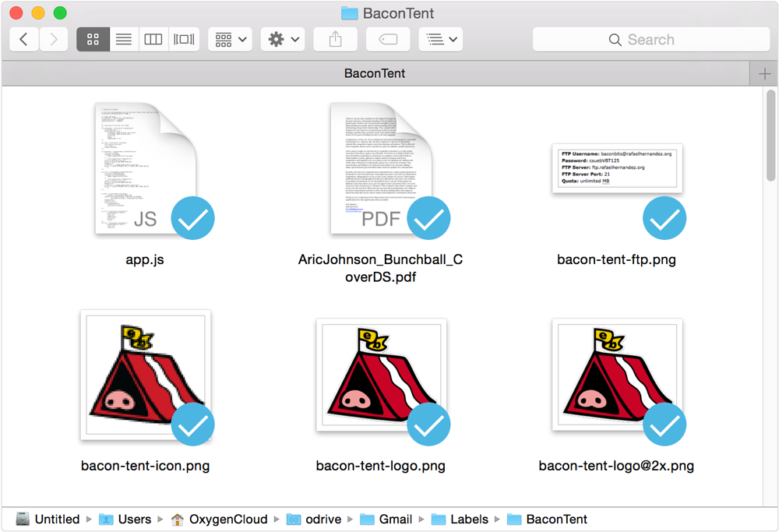Click the bacon-tent-icon.png file name
Image resolution: width=779 pixels, height=532 pixels.
145,466
